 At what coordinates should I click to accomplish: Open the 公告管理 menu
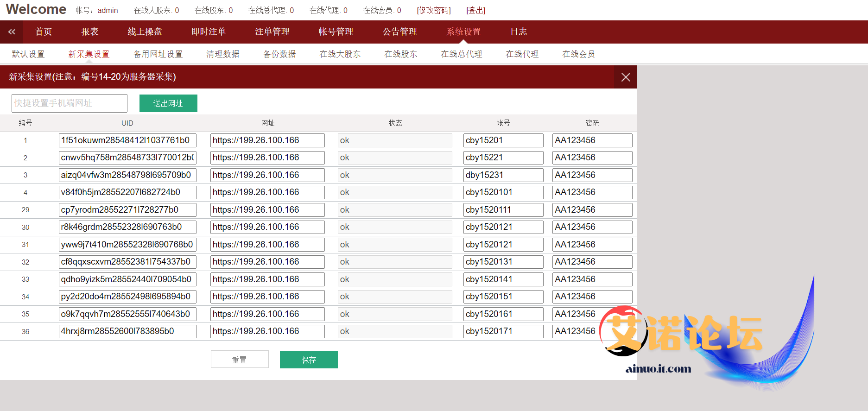tap(400, 32)
